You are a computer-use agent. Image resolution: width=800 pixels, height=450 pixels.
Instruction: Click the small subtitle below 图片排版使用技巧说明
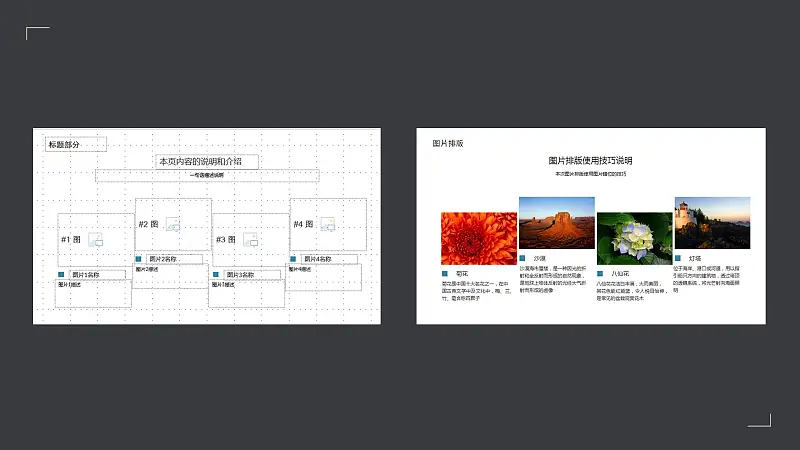(x=591, y=174)
